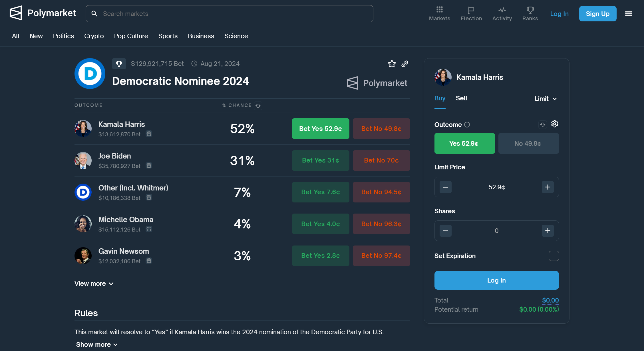Expand Show more rules text

(96, 344)
